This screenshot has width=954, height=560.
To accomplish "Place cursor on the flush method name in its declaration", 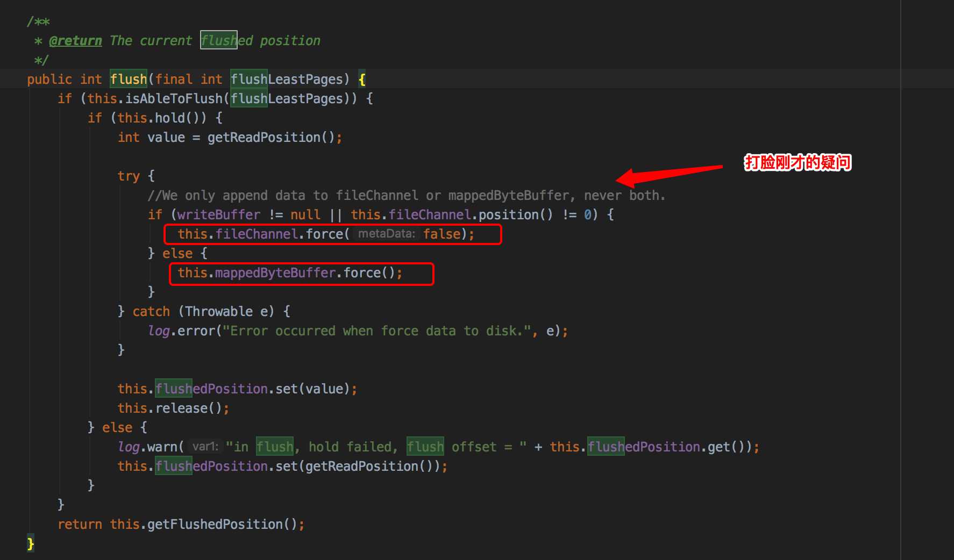I will (x=129, y=80).
